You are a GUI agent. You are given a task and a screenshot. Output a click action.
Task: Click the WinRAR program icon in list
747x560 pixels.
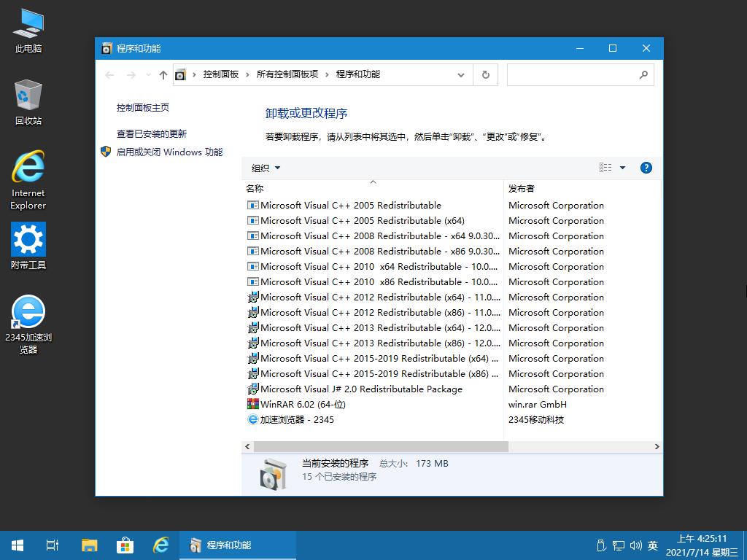pyautogui.click(x=253, y=404)
